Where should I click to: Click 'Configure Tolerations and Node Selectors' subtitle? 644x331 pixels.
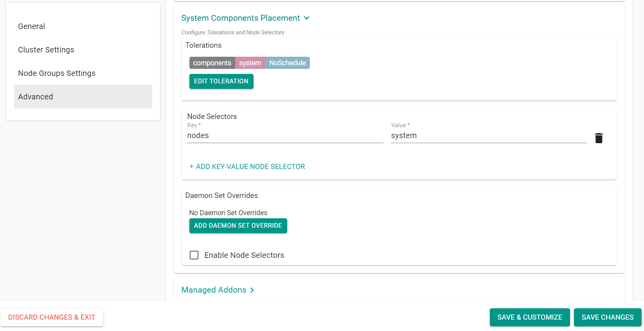coord(233,32)
